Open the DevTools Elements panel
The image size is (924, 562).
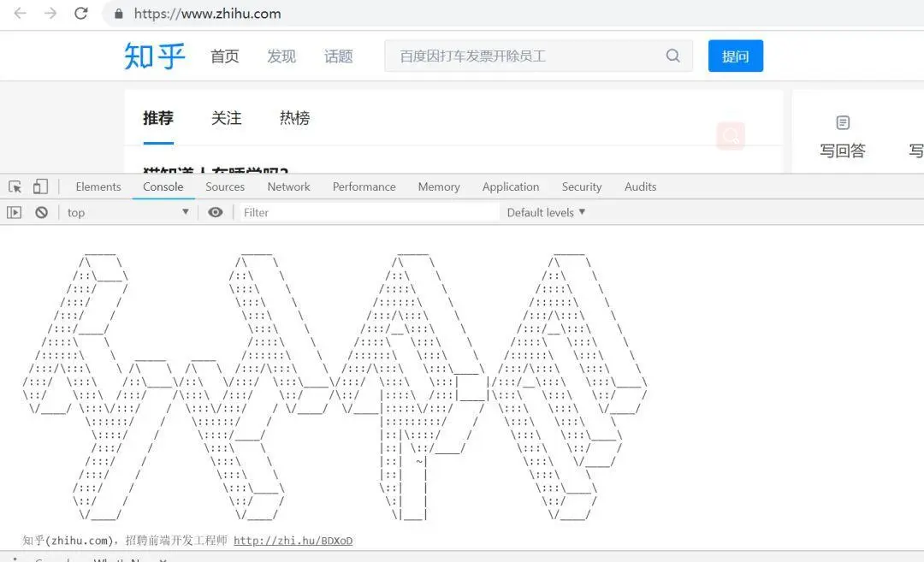(x=98, y=186)
